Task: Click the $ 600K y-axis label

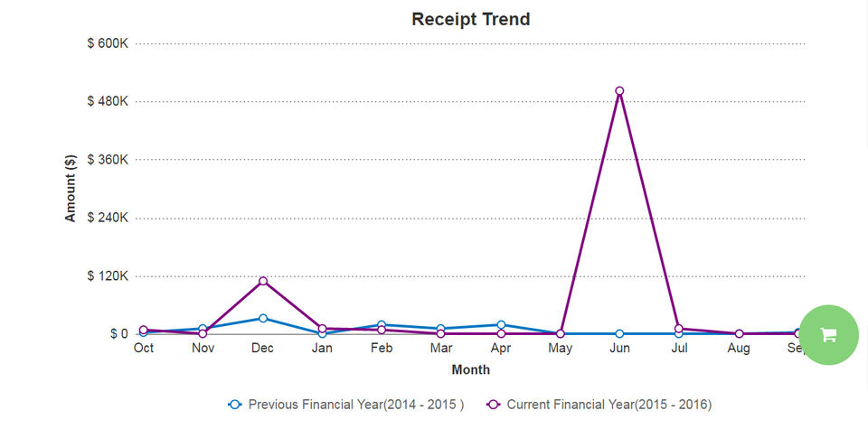Action: [108, 43]
